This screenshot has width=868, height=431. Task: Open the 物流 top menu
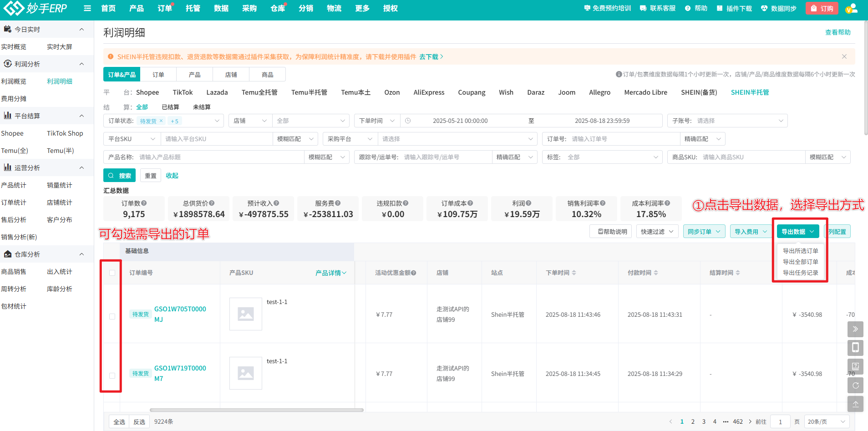coord(334,8)
